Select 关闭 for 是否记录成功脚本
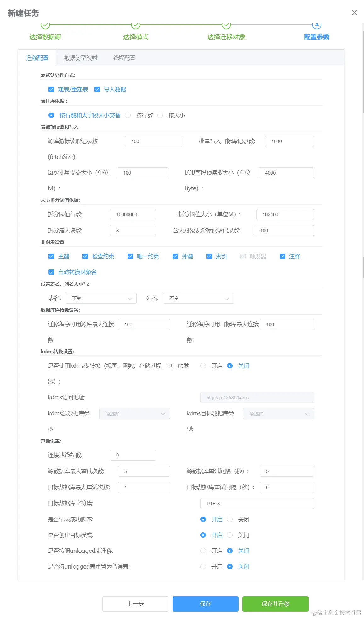 point(230,519)
